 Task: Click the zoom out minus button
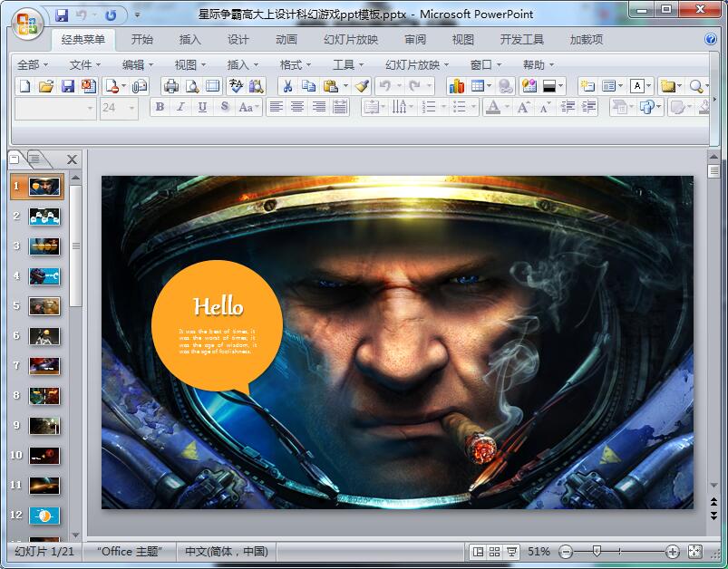[566, 552]
